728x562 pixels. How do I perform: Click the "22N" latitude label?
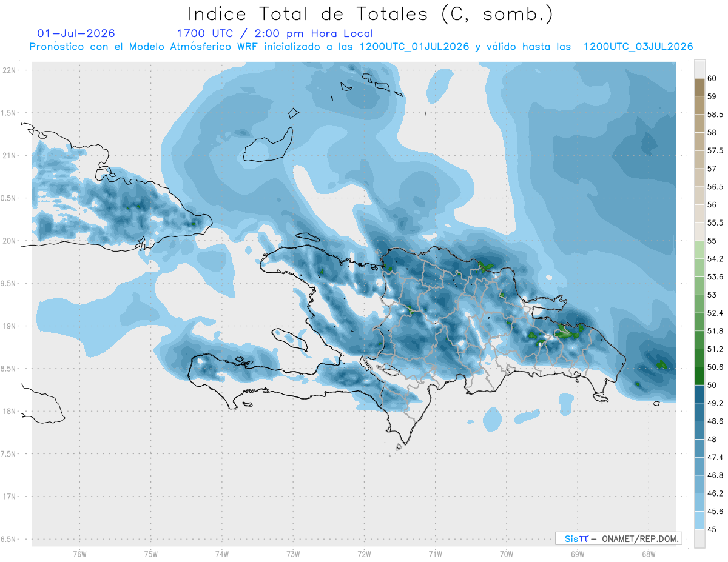(x=10, y=70)
